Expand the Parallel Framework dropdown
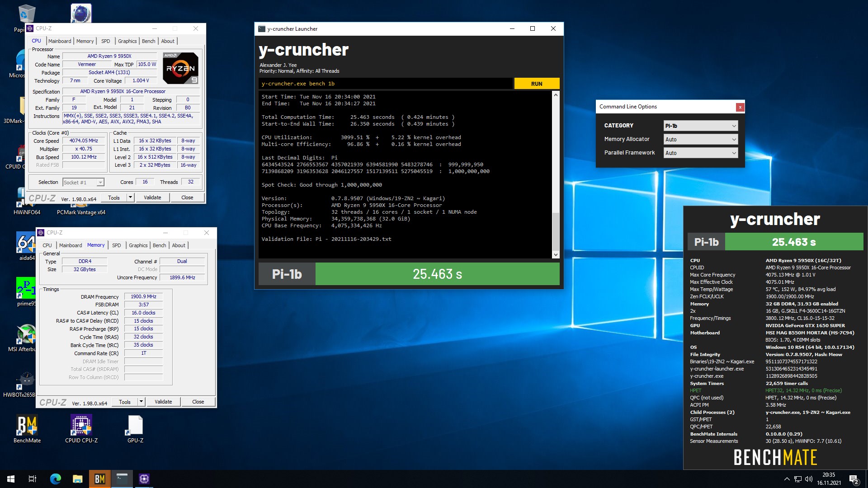This screenshot has height=488, width=868. 701,153
